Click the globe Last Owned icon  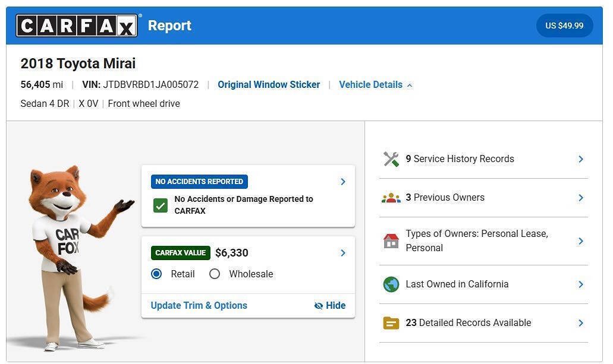click(x=391, y=284)
